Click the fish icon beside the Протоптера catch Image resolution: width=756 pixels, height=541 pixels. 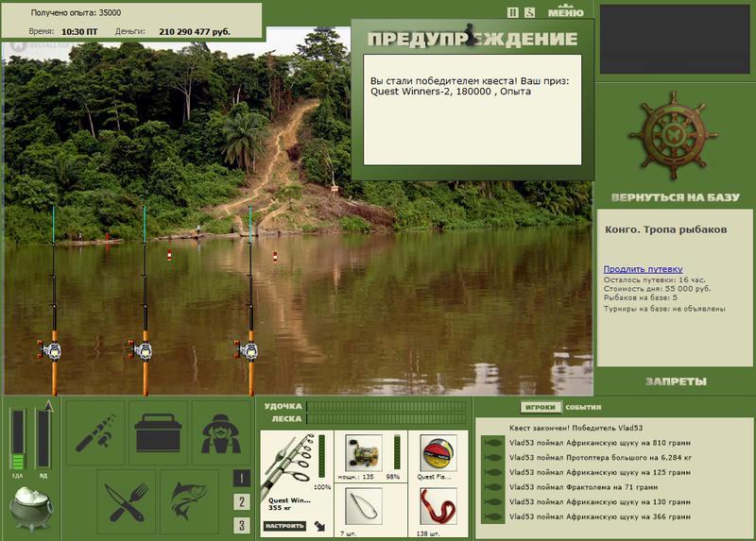coord(492,458)
